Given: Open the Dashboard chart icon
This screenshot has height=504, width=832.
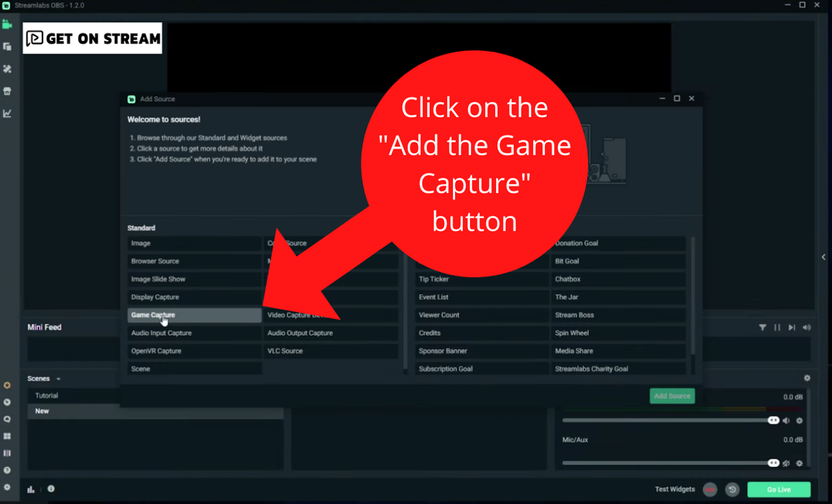Looking at the screenshot, I should pos(7,114).
